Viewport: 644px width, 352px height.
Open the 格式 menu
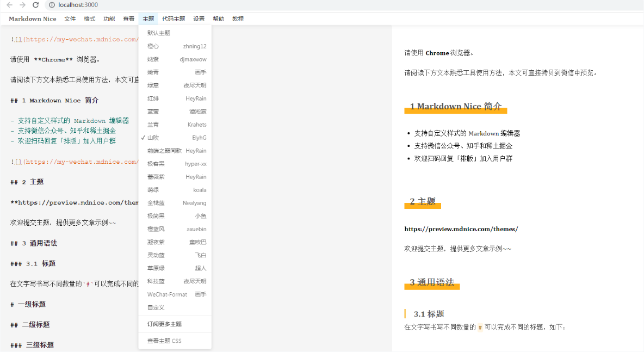(90, 19)
